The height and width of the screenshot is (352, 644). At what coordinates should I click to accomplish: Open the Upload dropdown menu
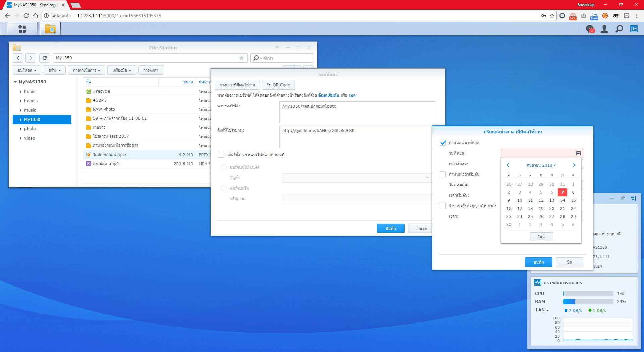coord(27,70)
